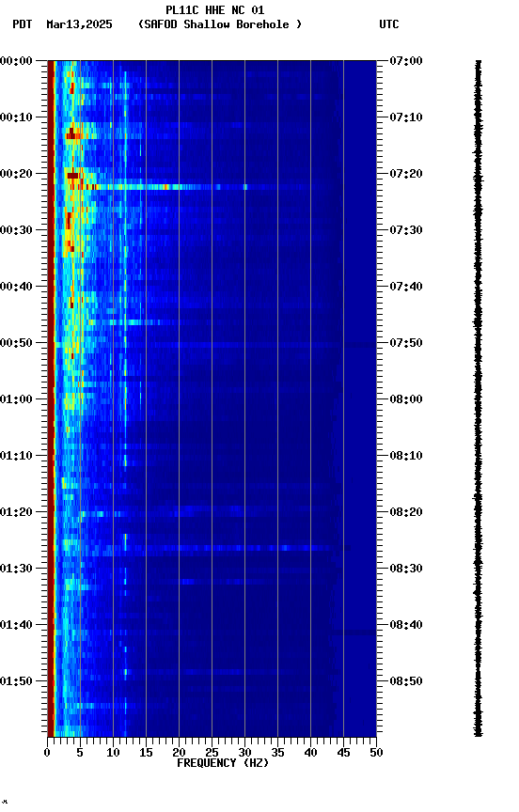Click the 07:50 UTC time label
Screen dimensions: 519x812
click(406, 343)
